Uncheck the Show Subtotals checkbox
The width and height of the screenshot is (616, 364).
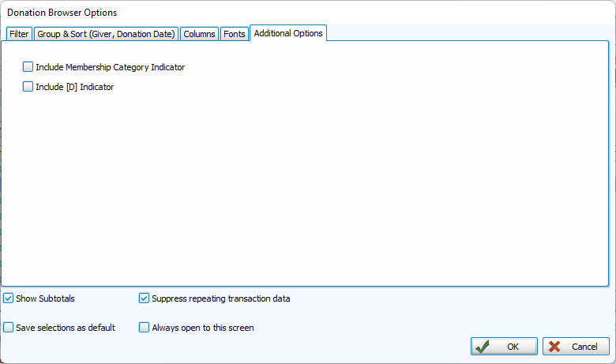point(9,298)
